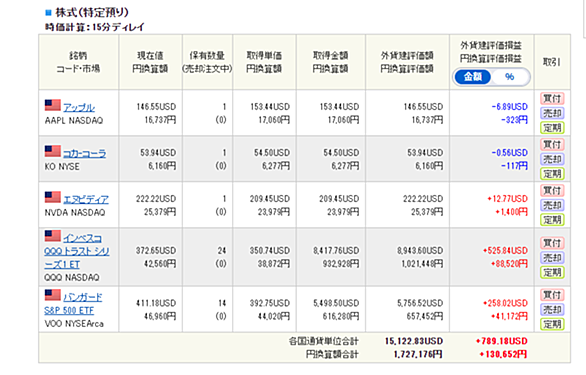Screen dimensions: 586x375
Task: Click 定期 button for VOO
Action: click(x=552, y=324)
